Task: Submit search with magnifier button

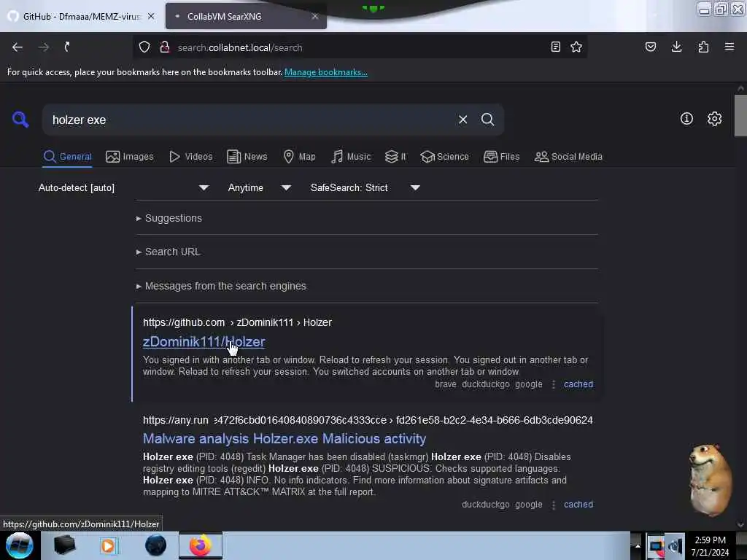Action: pos(487,120)
